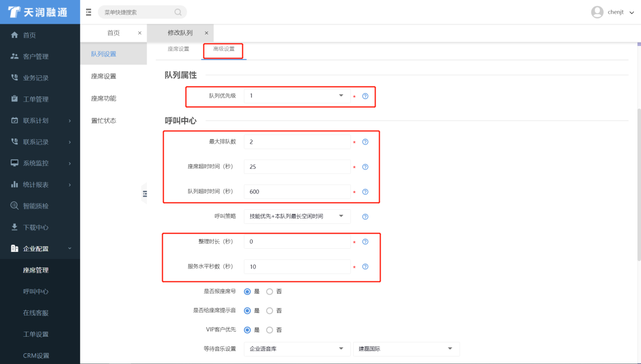Click the 队列超时时间 input field

(296, 192)
